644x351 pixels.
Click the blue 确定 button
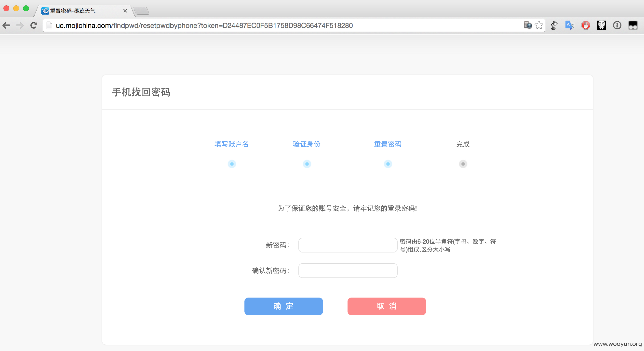coord(283,306)
